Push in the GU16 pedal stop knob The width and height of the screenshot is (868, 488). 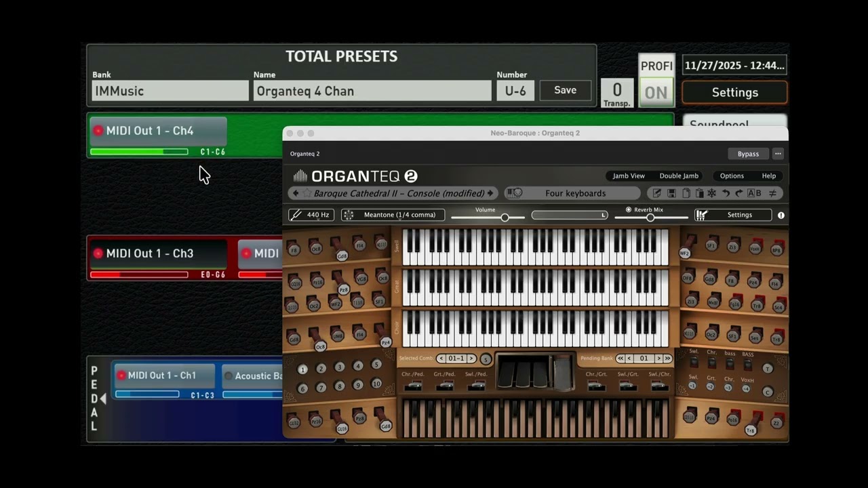(342, 428)
